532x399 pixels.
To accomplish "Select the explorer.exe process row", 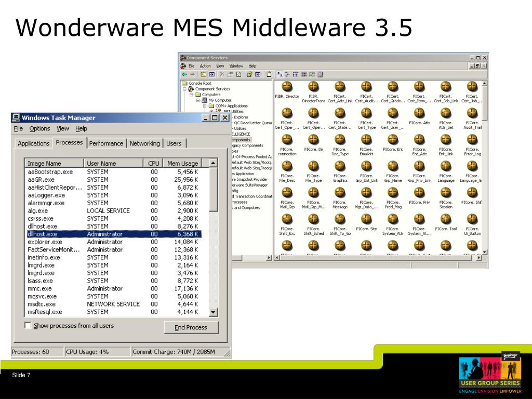I will coord(114,242).
